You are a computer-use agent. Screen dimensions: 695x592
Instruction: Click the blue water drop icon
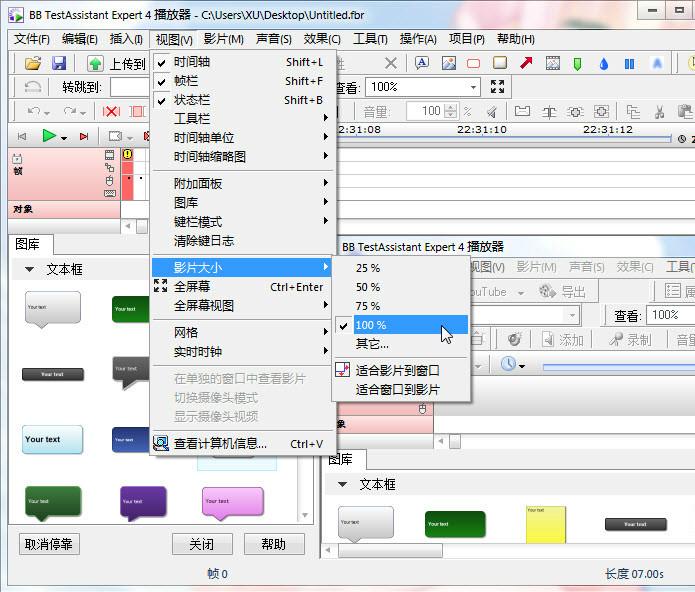(604, 63)
